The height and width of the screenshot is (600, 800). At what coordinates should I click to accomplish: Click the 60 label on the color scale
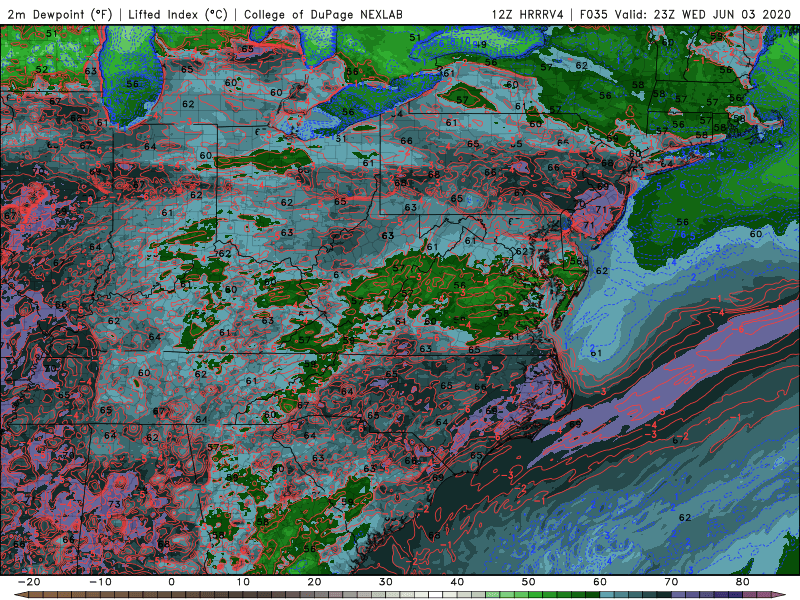(600, 582)
